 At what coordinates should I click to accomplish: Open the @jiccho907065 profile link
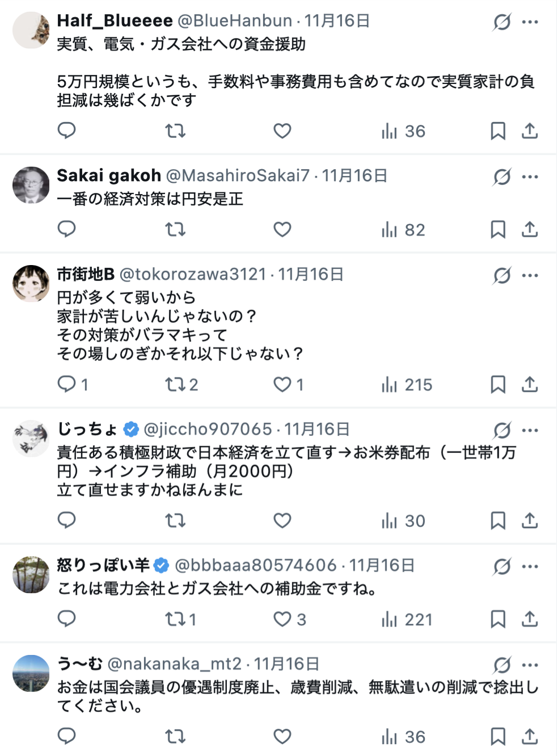tap(208, 430)
